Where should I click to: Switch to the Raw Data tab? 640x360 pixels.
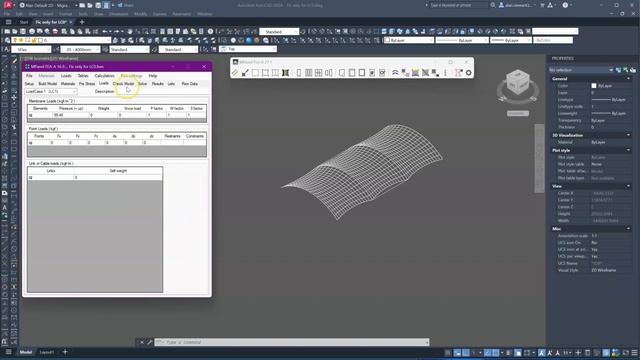pos(189,84)
